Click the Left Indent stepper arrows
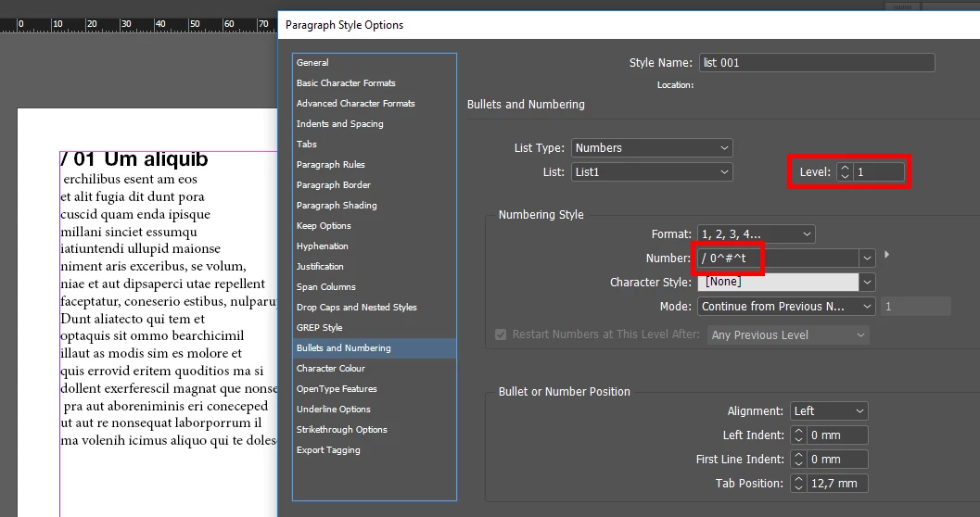The image size is (980, 517). pos(798,435)
